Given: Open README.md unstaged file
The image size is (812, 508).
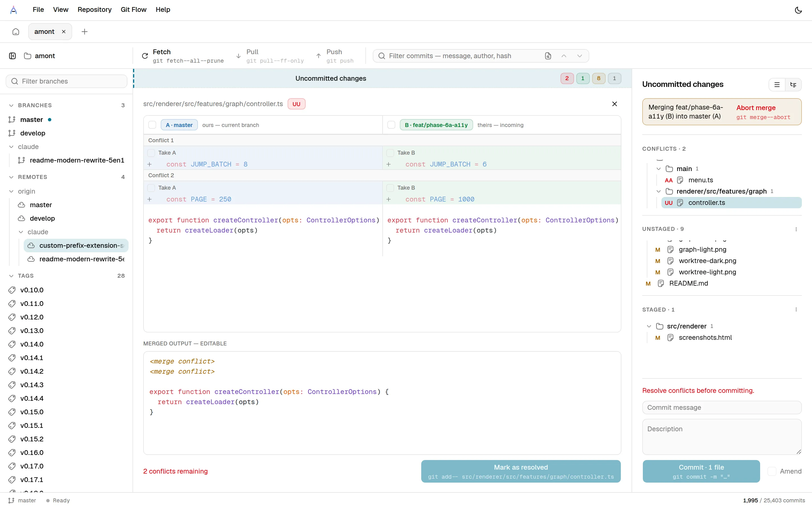Looking at the screenshot, I should [722, 284].
